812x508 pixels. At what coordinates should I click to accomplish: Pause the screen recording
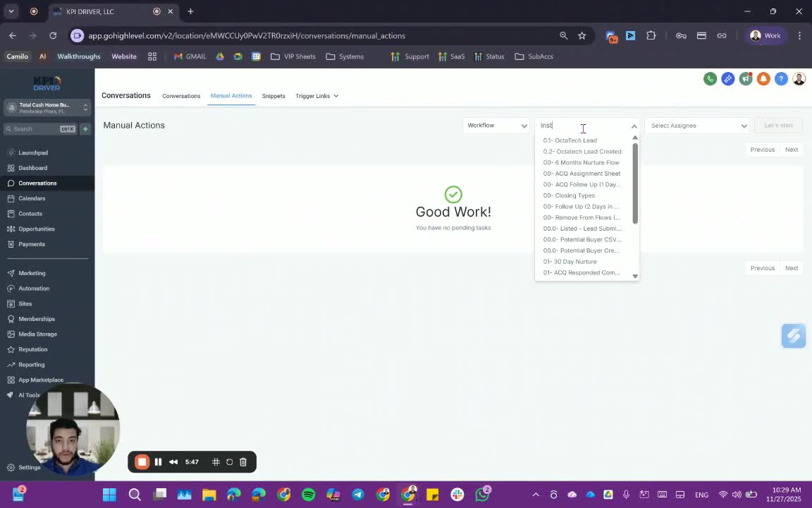point(159,462)
